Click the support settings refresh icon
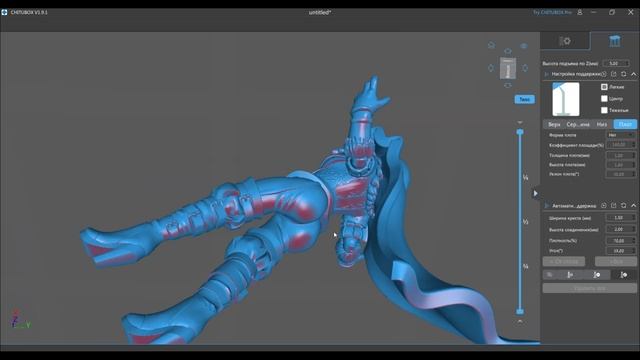Viewport: 640px width, 360px height. click(624, 74)
